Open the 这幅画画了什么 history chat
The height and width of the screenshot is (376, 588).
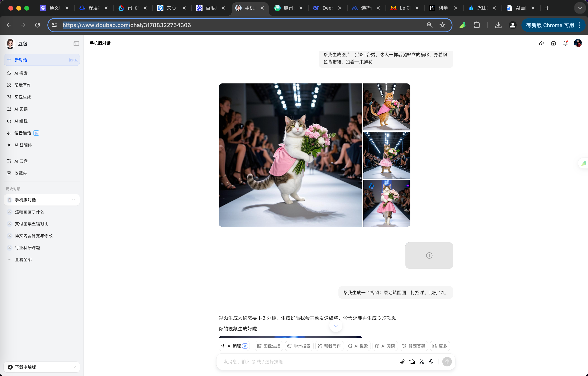29,212
